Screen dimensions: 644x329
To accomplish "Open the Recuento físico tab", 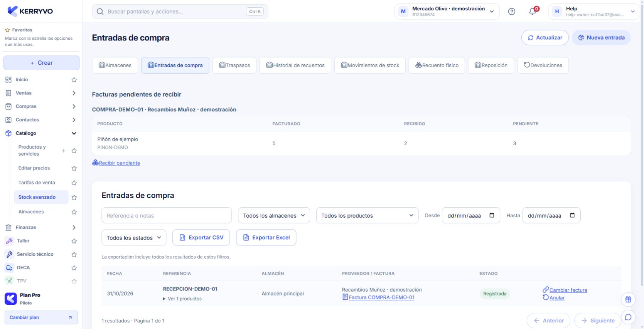I will 437,65.
